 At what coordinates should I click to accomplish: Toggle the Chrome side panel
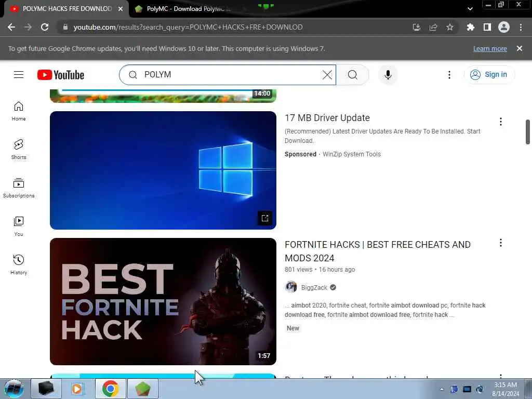click(487, 27)
